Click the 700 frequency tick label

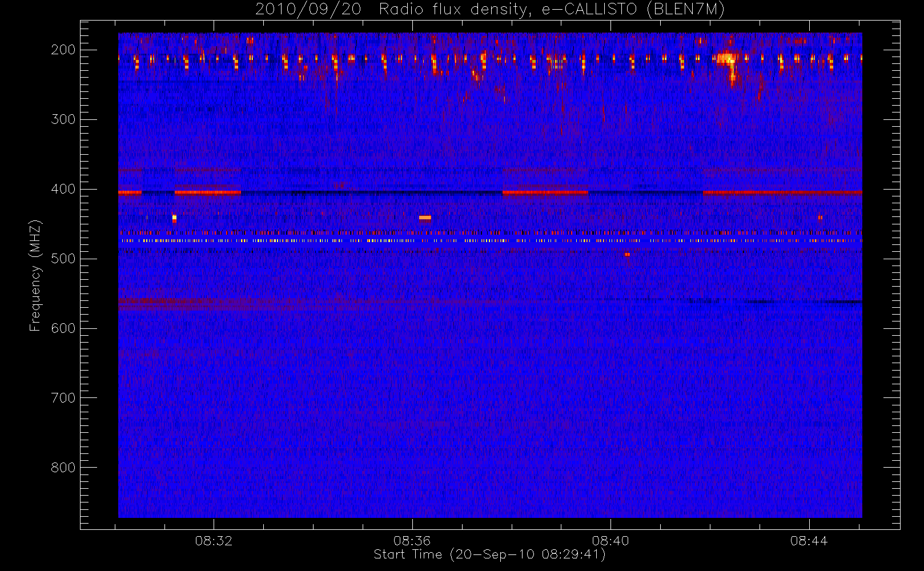tap(63, 398)
